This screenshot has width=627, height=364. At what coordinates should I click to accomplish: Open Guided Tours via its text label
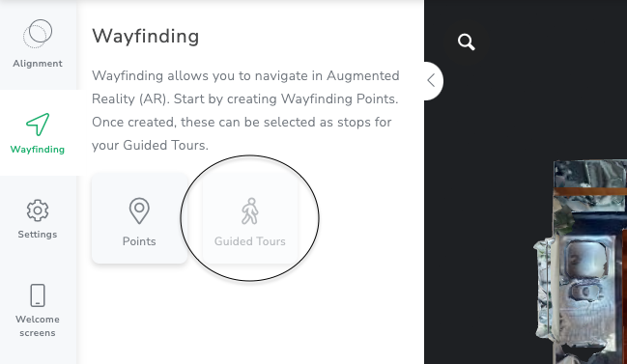click(250, 241)
